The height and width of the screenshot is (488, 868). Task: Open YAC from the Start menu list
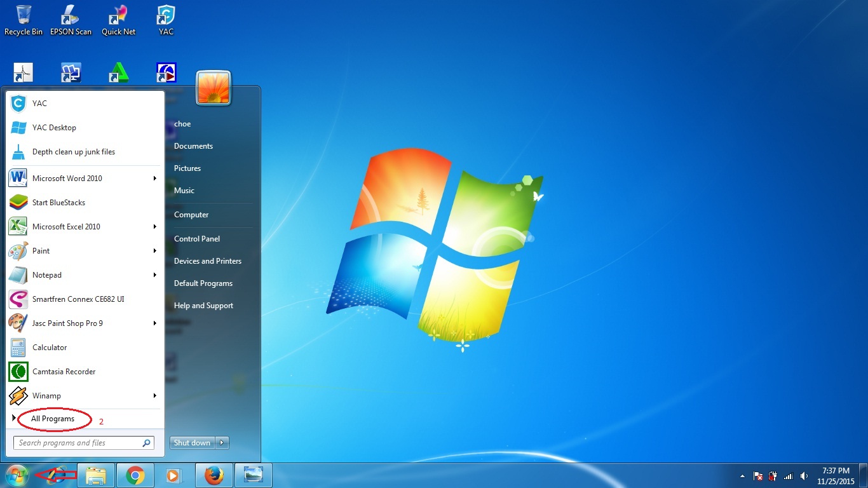pyautogui.click(x=85, y=104)
